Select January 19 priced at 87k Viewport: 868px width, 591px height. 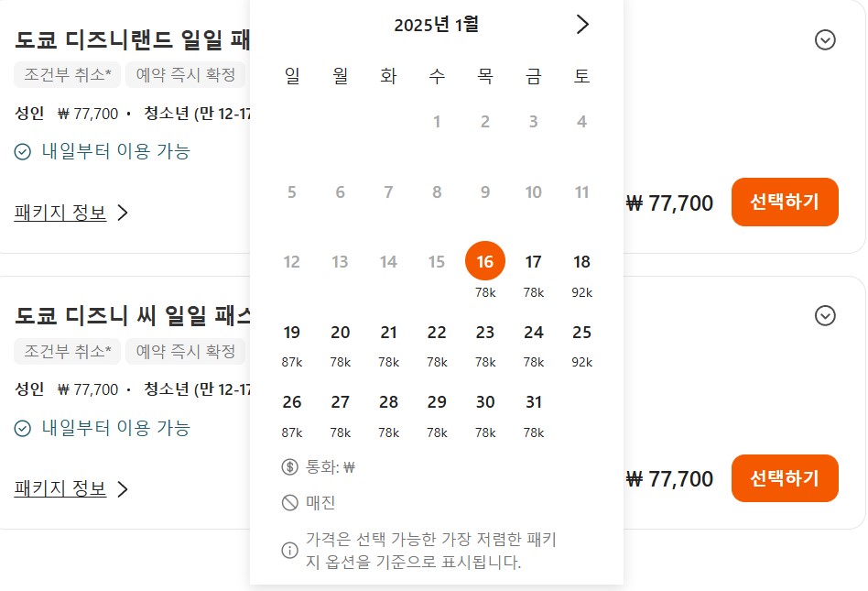(x=291, y=333)
